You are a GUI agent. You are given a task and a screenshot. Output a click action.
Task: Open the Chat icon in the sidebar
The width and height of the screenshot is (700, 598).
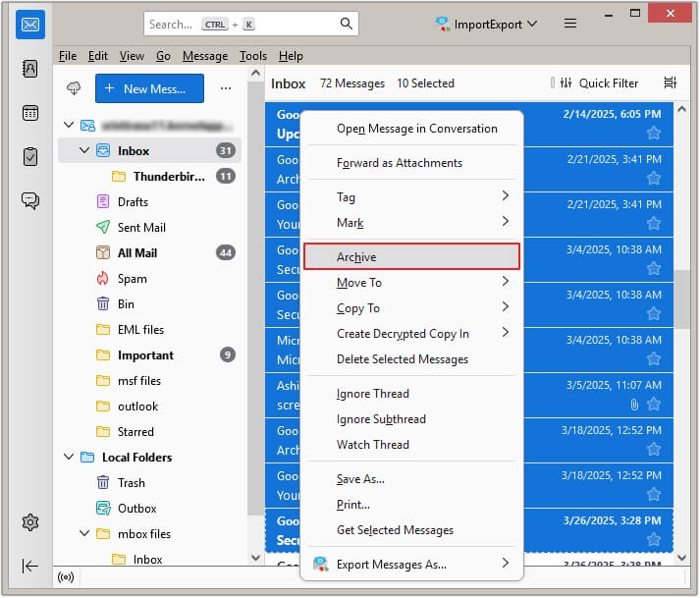click(29, 200)
